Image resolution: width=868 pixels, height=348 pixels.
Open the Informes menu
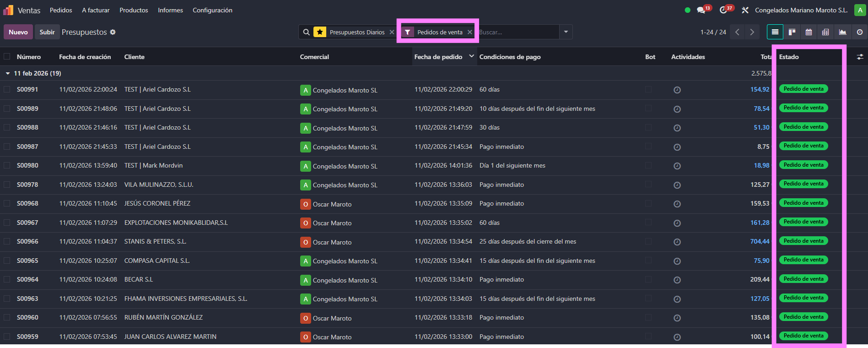pos(170,10)
